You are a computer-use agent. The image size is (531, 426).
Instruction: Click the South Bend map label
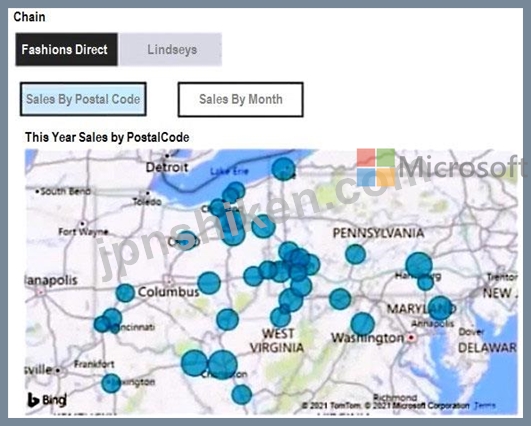tap(65, 192)
